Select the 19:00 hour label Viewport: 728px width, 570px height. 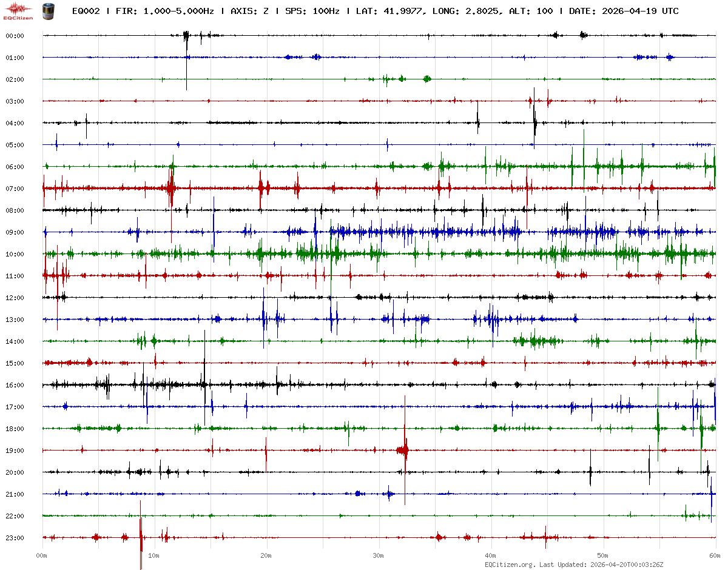[x=15, y=451]
